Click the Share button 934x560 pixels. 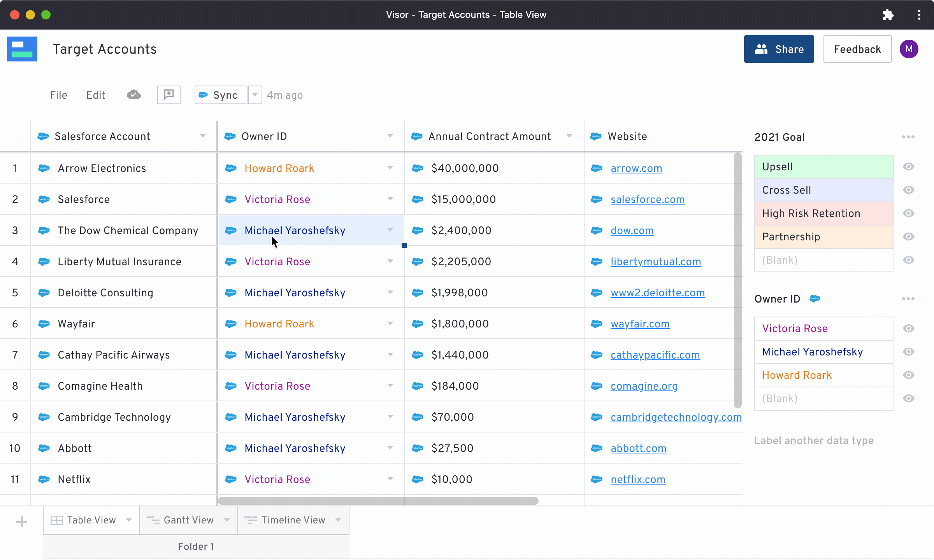click(x=779, y=49)
